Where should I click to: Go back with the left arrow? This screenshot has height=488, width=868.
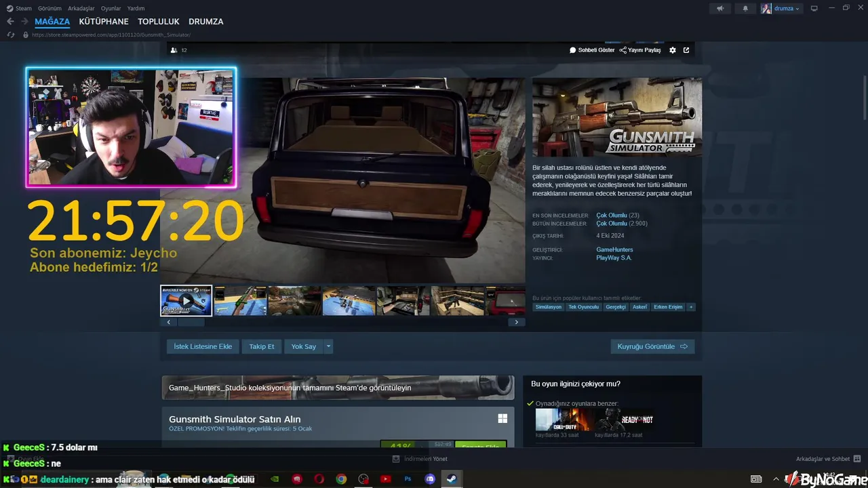[10, 22]
